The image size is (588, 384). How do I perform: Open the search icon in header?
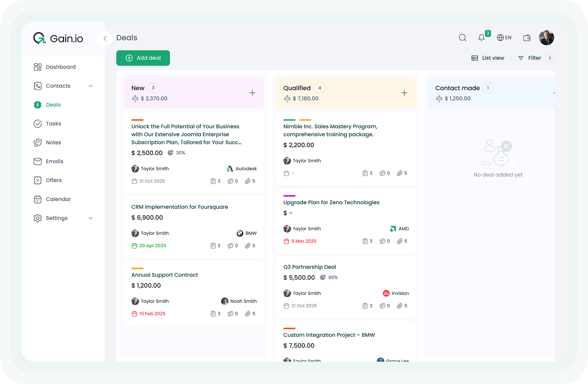(x=463, y=38)
